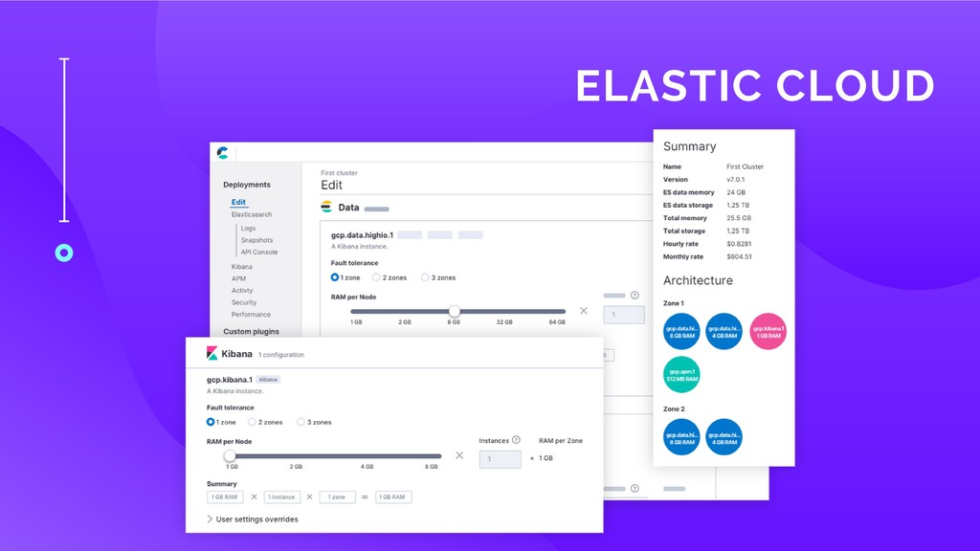Click the Monthly rate value $604.51
Viewport: 980px width, 551px height.
pyautogui.click(x=740, y=256)
